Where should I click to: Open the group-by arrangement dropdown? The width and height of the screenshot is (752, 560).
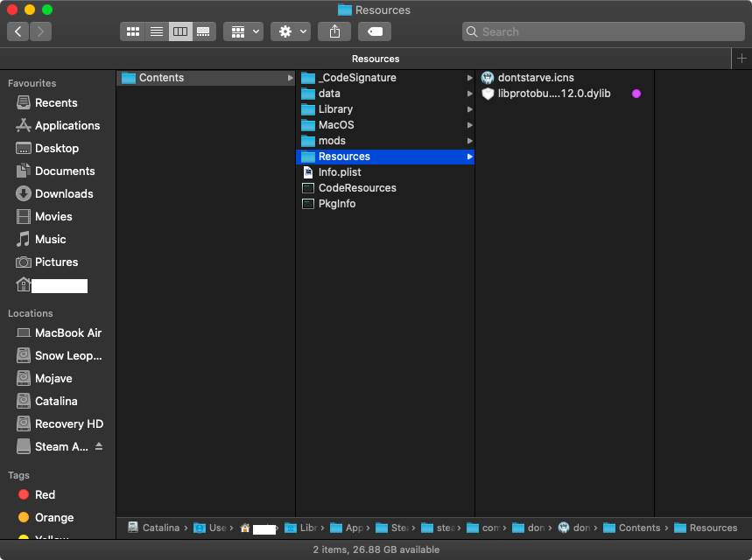coord(243,31)
